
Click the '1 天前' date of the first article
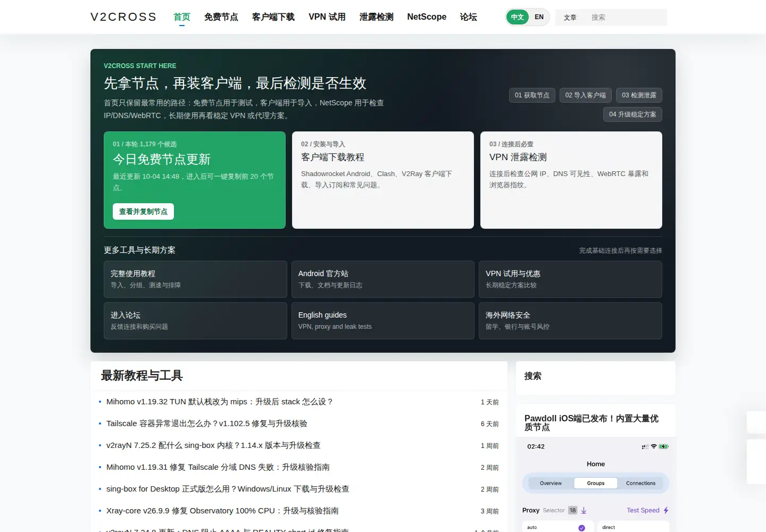pos(489,402)
